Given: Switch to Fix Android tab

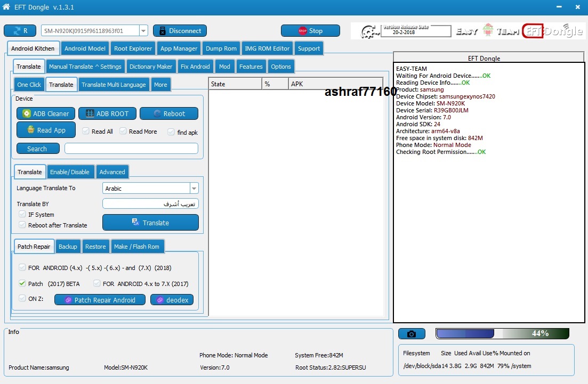Looking at the screenshot, I should click(x=195, y=67).
